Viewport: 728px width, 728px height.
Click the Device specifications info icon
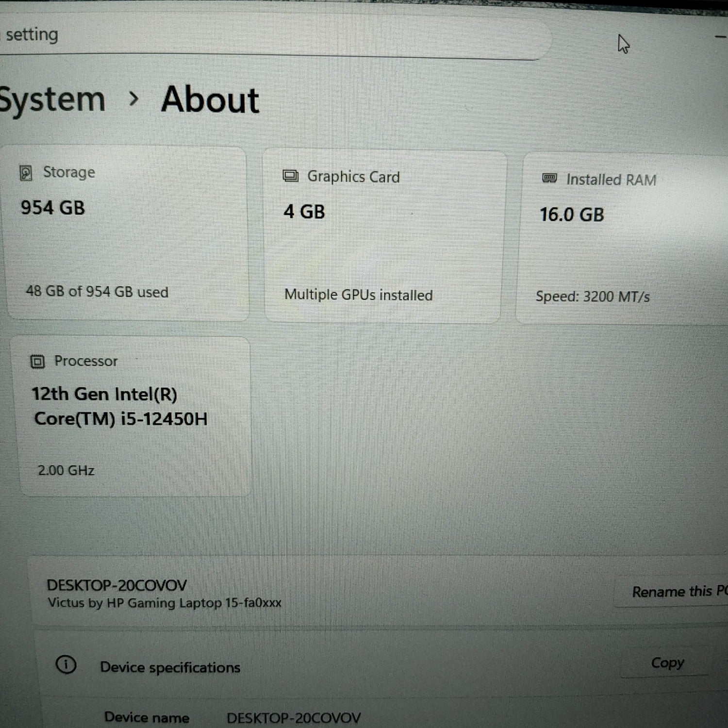click(x=66, y=664)
